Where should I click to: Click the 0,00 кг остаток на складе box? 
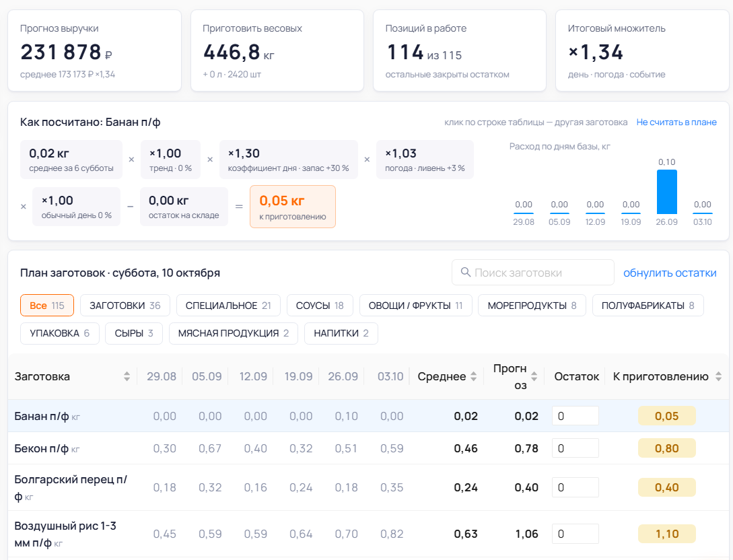(x=184, y=207)
